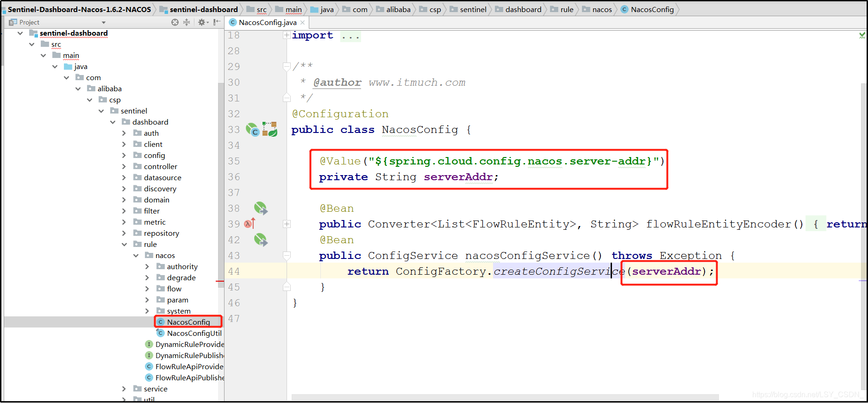This screenshot has width=868, height=403.
Task: Expand the folded method on line 39
Action: click(287, 224)
